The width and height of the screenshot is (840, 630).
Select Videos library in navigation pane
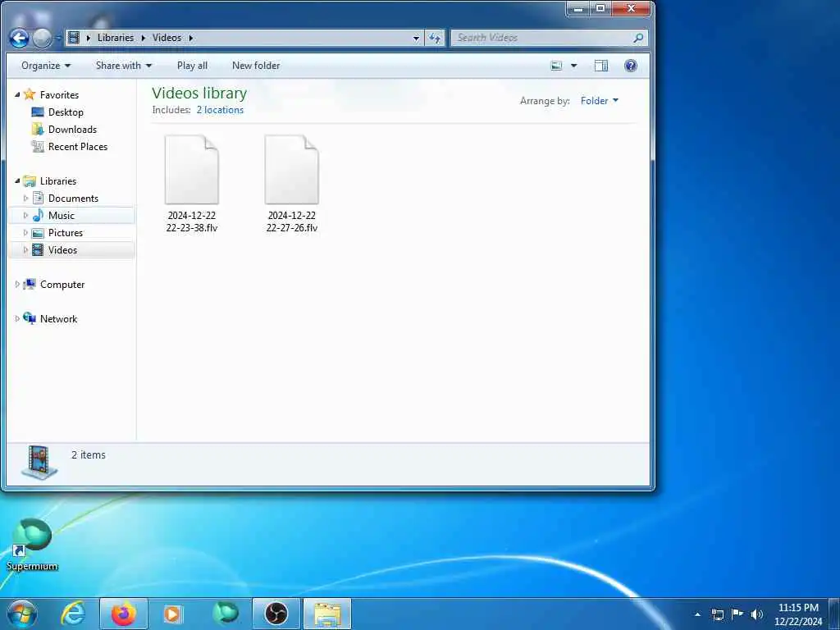point(62,249)
